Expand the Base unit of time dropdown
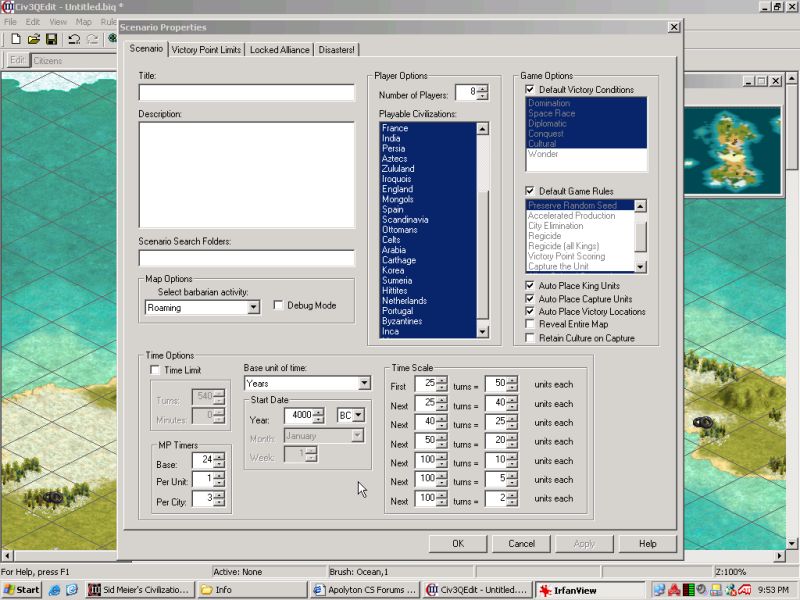Viewport: 800px width, 600px height. (364, 383)
